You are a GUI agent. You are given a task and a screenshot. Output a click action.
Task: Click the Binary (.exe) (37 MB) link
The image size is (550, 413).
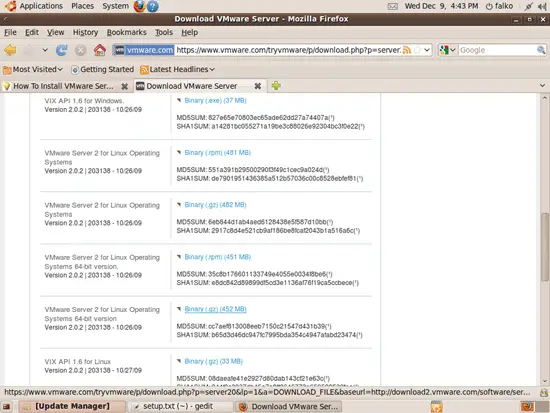(x=215, y=101)
